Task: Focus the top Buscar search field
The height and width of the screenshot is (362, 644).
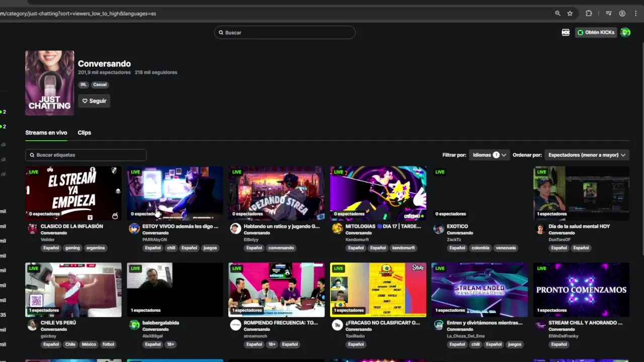Action: tap(285, 33)
